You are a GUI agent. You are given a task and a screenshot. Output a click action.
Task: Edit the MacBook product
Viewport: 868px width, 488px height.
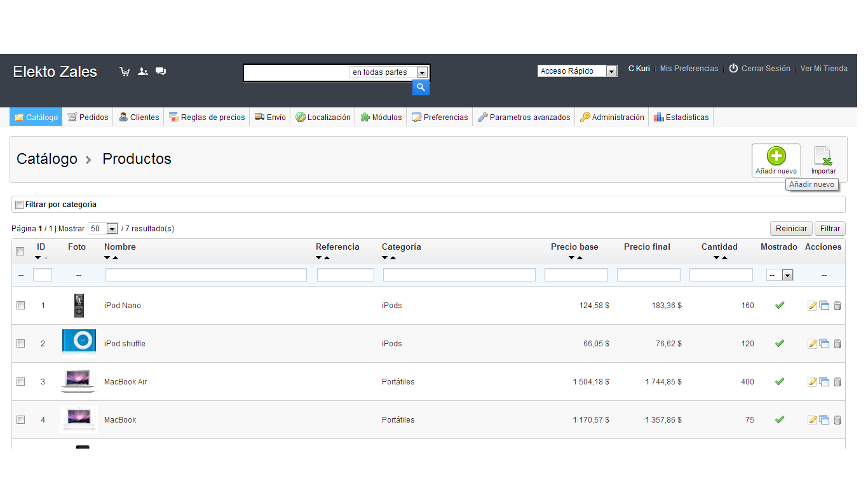point(812,420)
